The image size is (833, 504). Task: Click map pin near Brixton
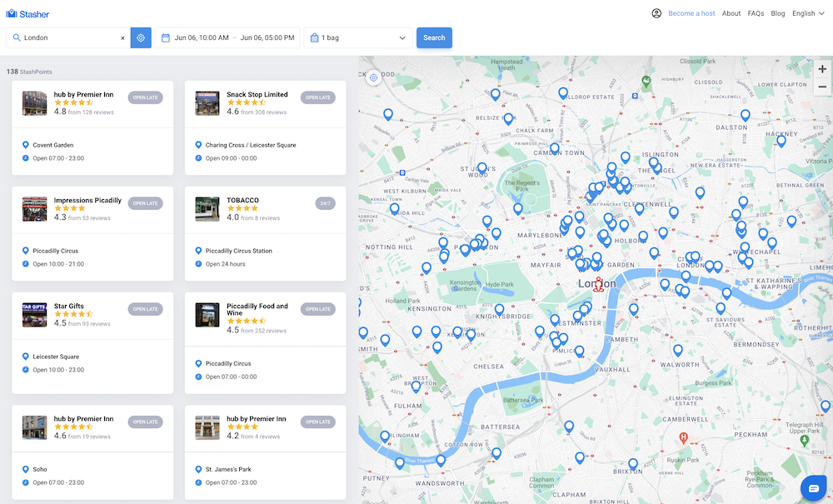633,464
